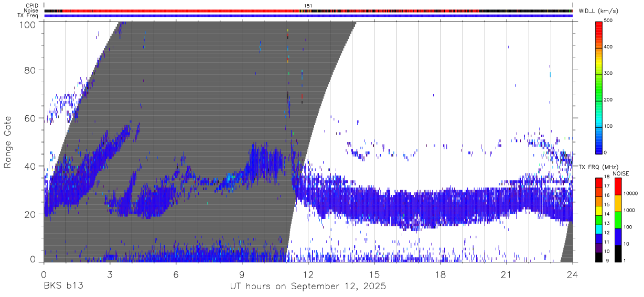Click the cyan swatch in TX FRQ legend
The height and width of the screenshot is (297, 644).
598,229
